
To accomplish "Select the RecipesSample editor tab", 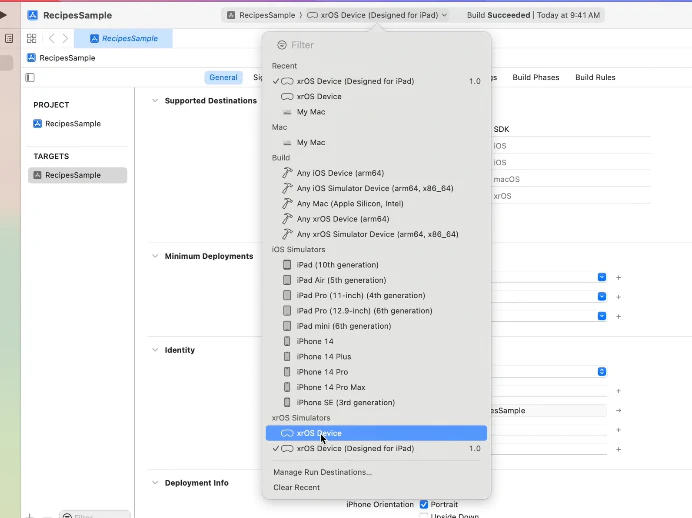I will click(x=123, y=38).
